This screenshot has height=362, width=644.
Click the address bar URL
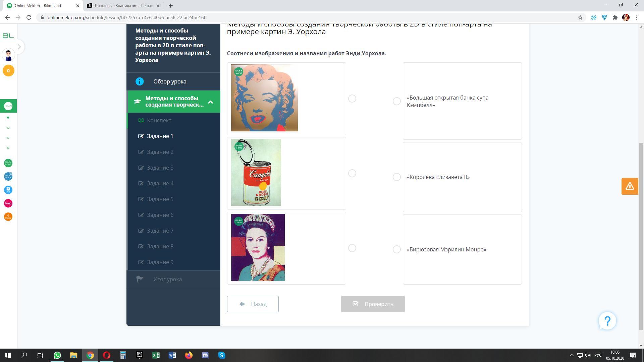126,17
